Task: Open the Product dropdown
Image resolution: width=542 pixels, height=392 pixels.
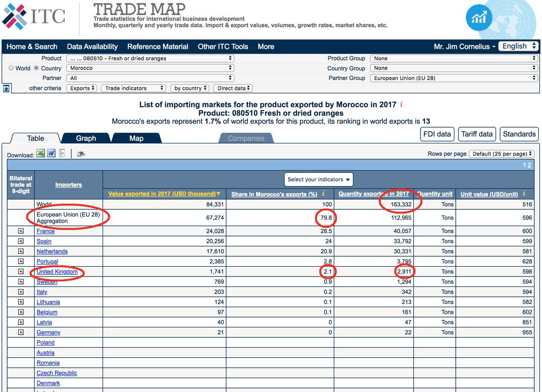Action: (x=150, y=58)
